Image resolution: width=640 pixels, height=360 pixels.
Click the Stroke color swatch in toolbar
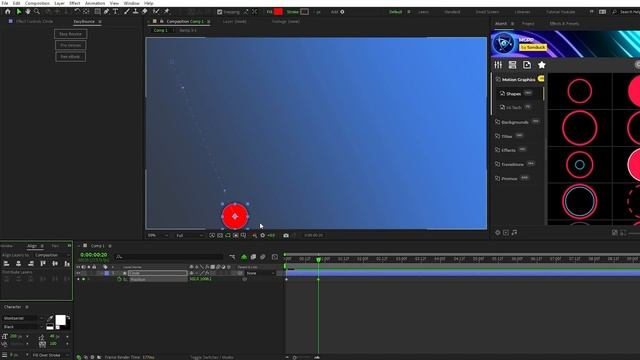coord(304,12)
